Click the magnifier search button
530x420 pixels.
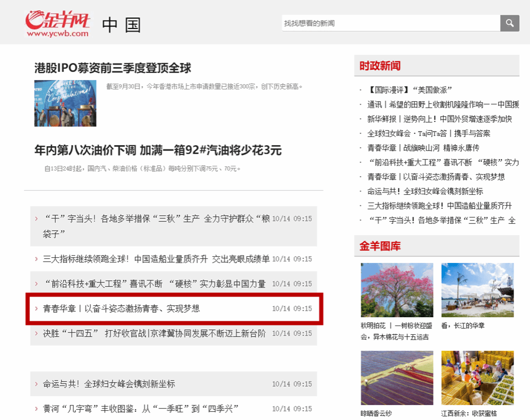(x=509, y=23)
